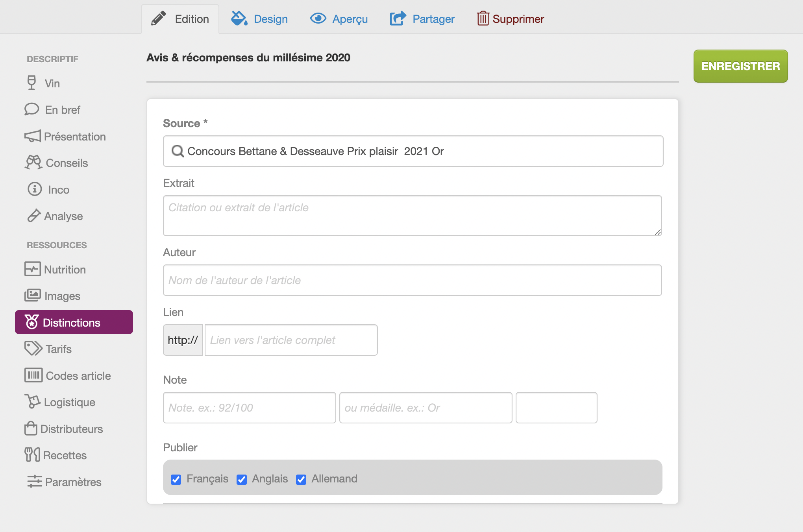Click the shopping bag Distributeurs icon
The height and width of the screenshot is (532, 803).
click(x=31, y=429)
